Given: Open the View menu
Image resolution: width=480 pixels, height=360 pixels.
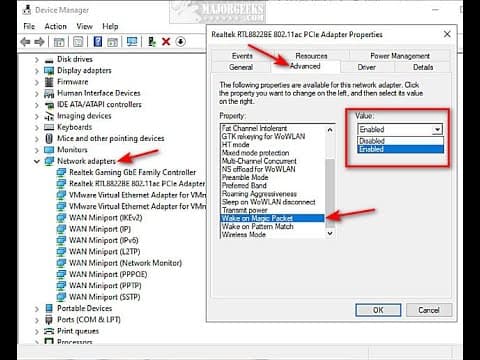Looking at the screenshot, I should pos(84,26).
